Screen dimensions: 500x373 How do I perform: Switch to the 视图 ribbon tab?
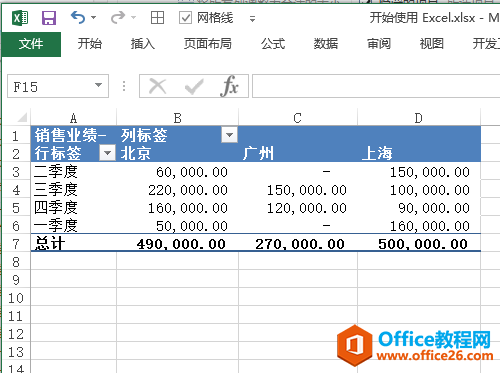pyautogui.click(x=431, y=44)
